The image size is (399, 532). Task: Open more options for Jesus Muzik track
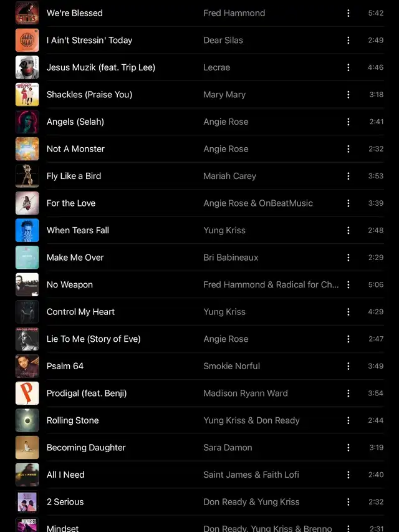point(348,67)
